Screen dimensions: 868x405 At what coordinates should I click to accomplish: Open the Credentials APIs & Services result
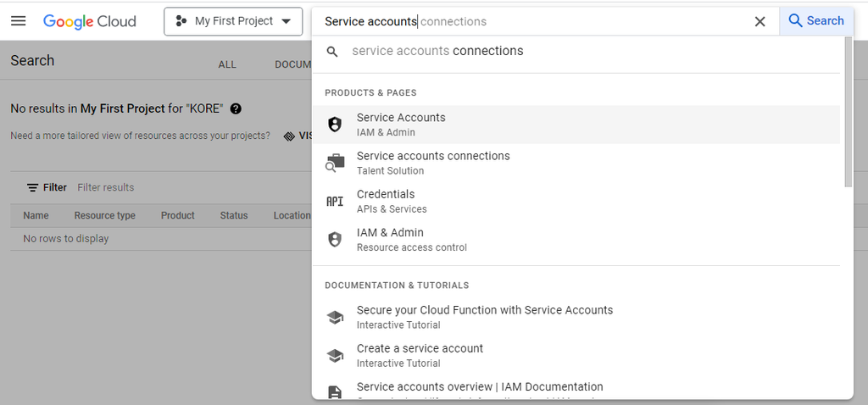coord(392,201)
